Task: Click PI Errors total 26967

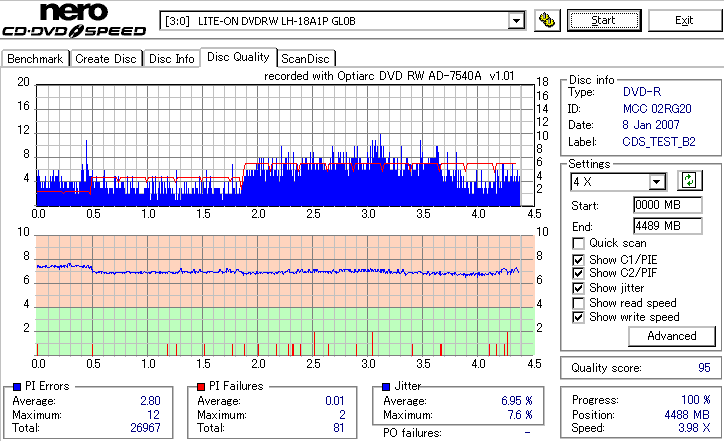Action: pyautogui.click(x=145, y=428)
